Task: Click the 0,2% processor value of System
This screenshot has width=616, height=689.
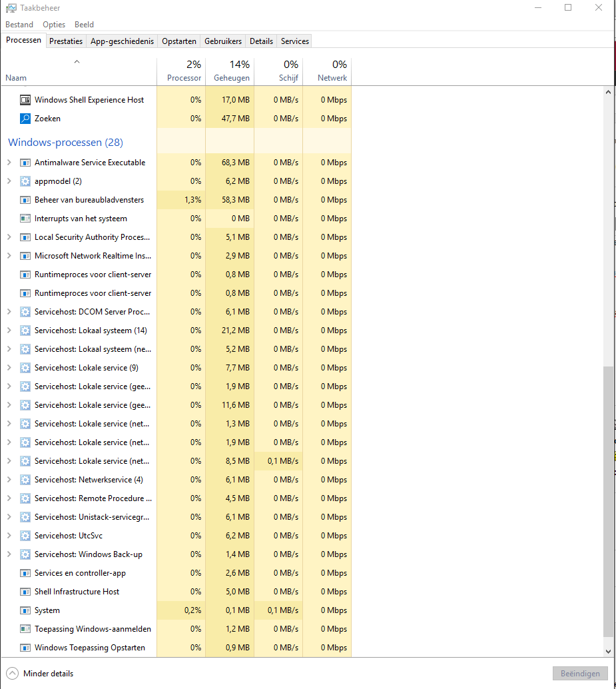Action: click(x=192, y=610)
